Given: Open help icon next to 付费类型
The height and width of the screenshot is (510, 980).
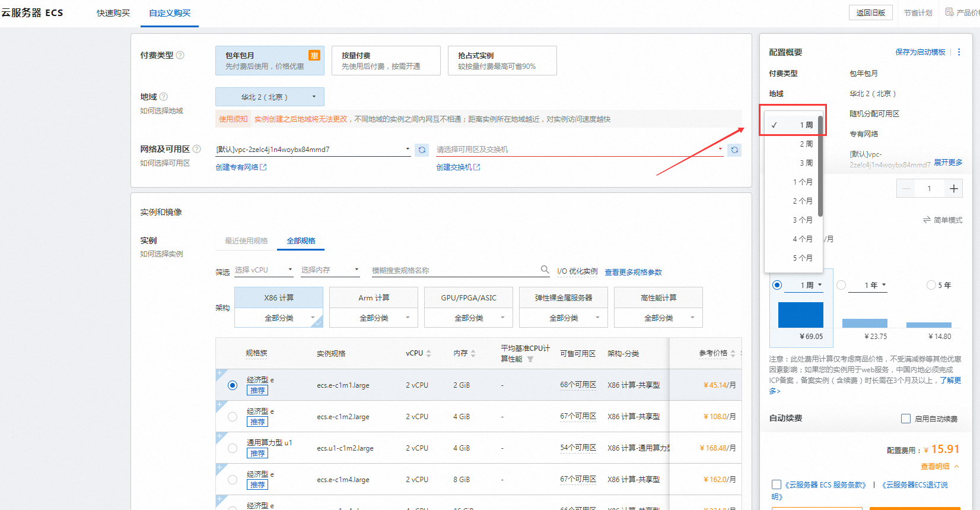Looking at the screenshot, I should (180, 55).
